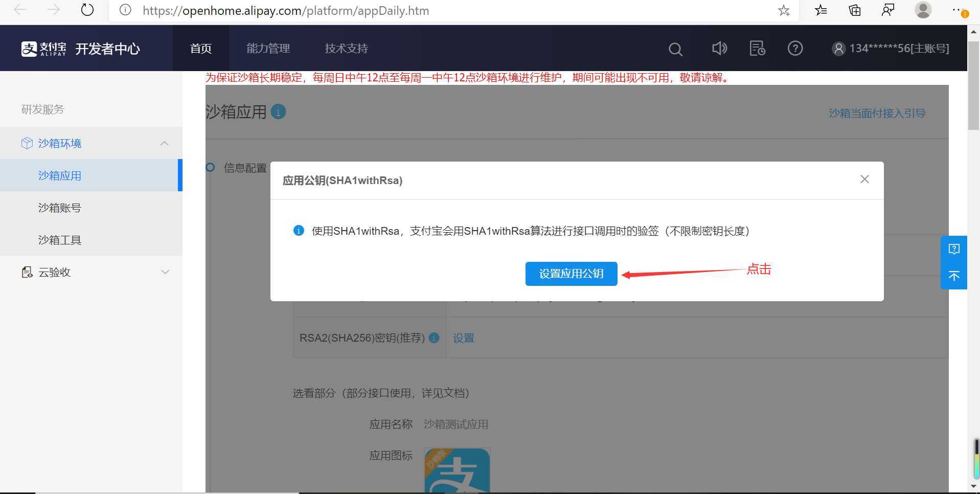Open the document history icon in navbar

[x=757, y=48]
